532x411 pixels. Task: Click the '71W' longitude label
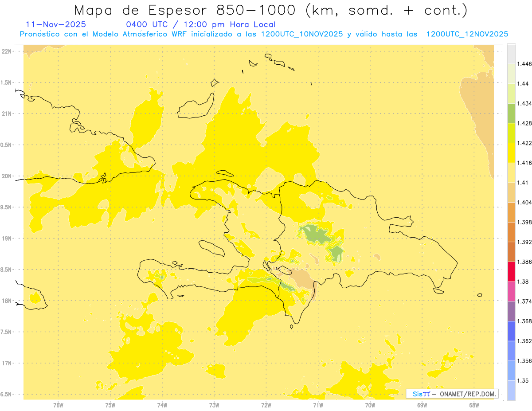(x=318, y=405)
